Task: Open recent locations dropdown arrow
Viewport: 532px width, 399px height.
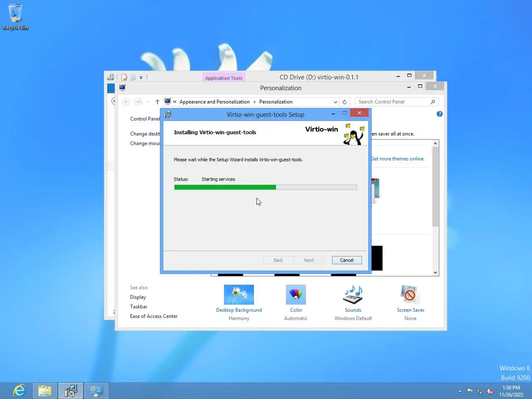Action: 148,102
